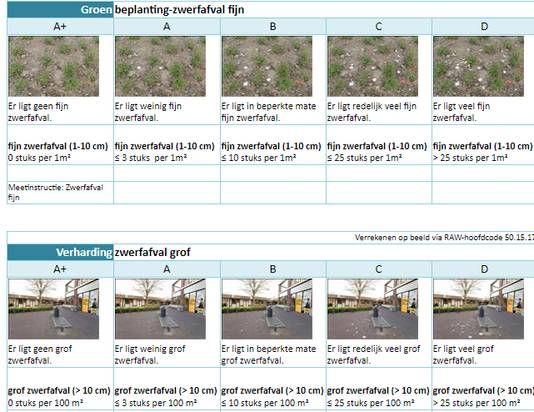Click the '≤ 10 stuks per 100 m²' norm cell

click(x=273, y=389)
